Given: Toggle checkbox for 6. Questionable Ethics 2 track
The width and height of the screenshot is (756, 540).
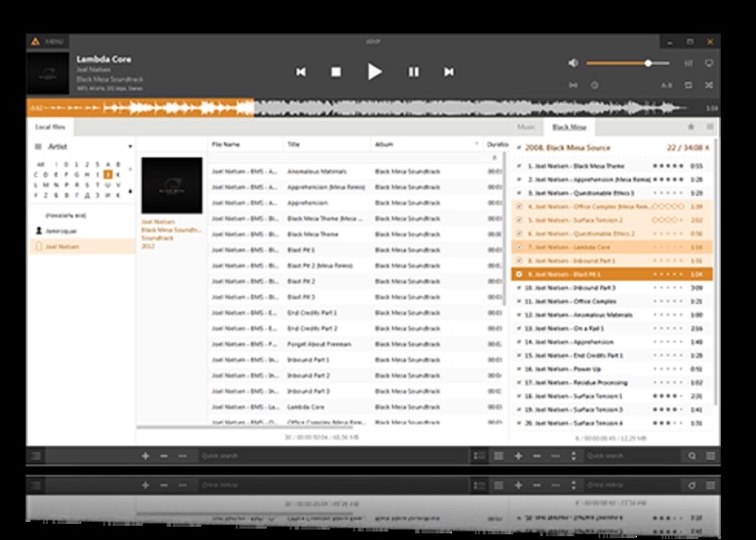Looking at the screenshot, I should click(x=519, y=234).
